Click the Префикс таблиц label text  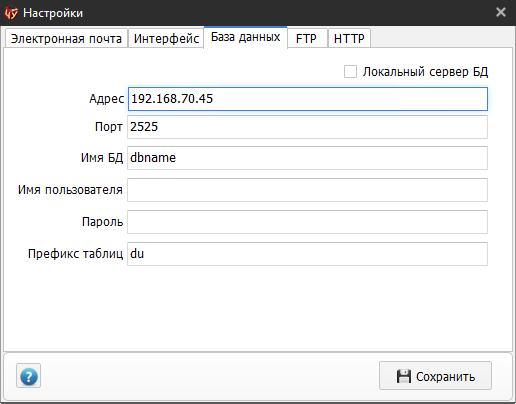point(75,254)
